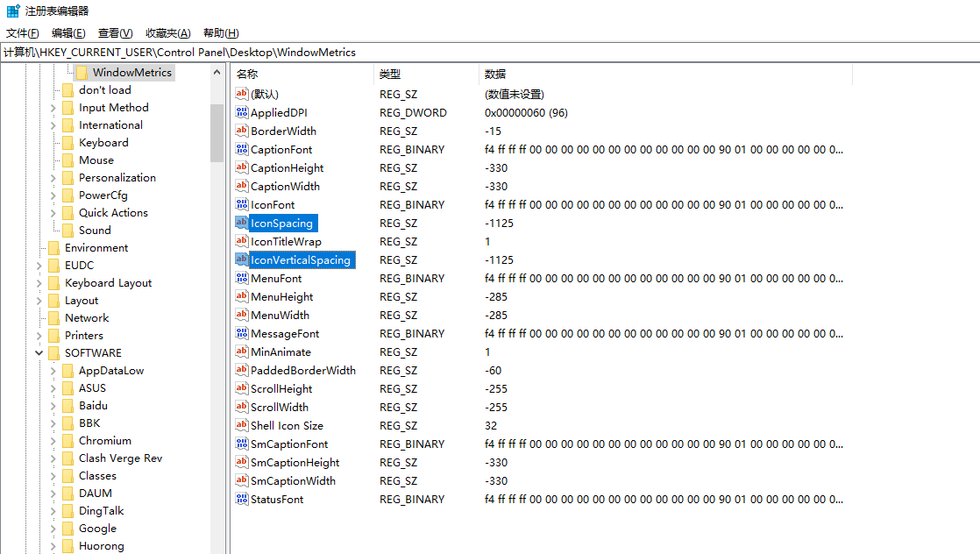
Task: Click the SmCaptionFont binary icon
Action: [x=242, y=444]
